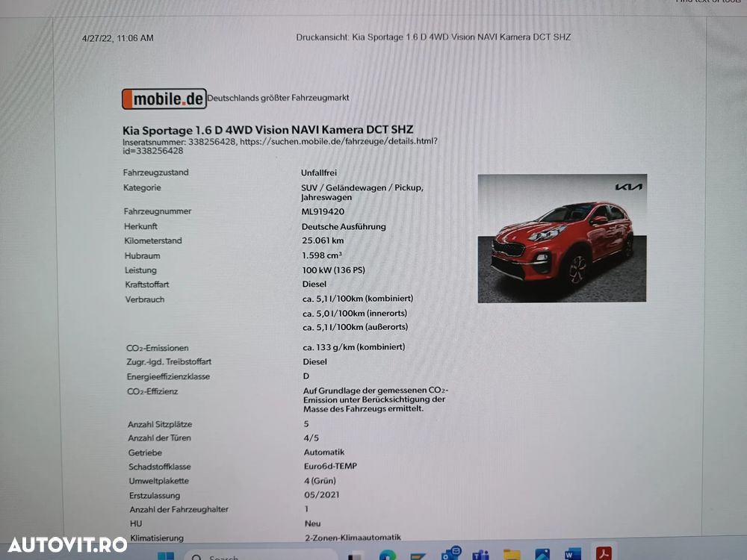
Task: Click the 05/2021 registration date
Action: pyautogui.click(x=321, y=495)
